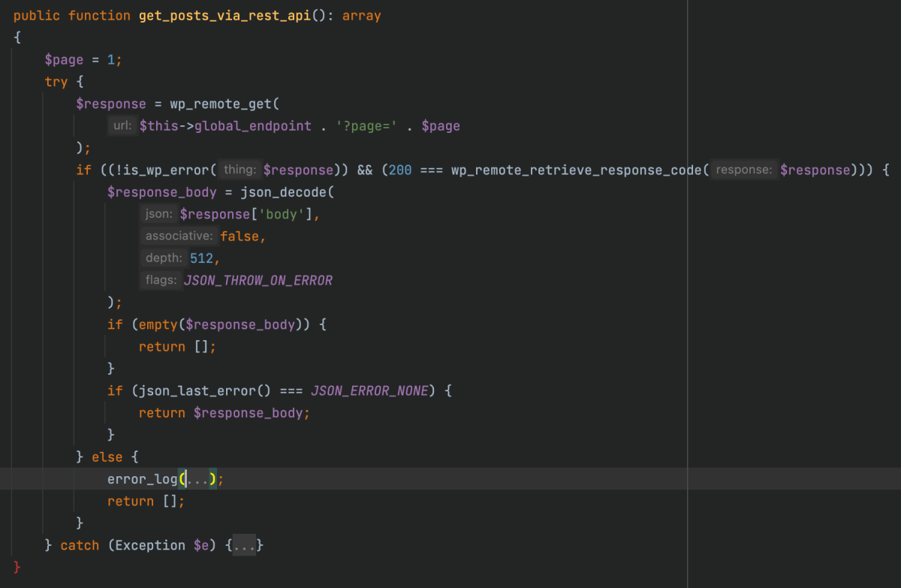Click the 'thing:' parameter hint
The height and width of the screenshot is (588, 901).
coord(240,170)
